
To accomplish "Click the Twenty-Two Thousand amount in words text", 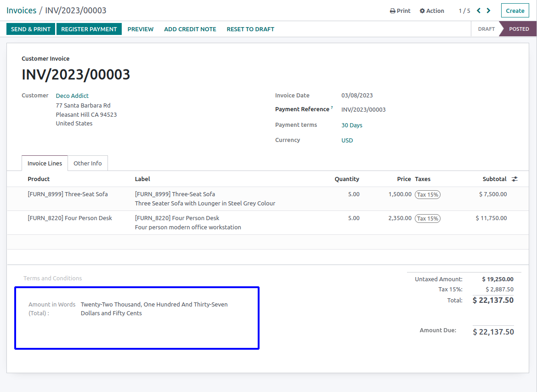I will click(x=154, y=309).
